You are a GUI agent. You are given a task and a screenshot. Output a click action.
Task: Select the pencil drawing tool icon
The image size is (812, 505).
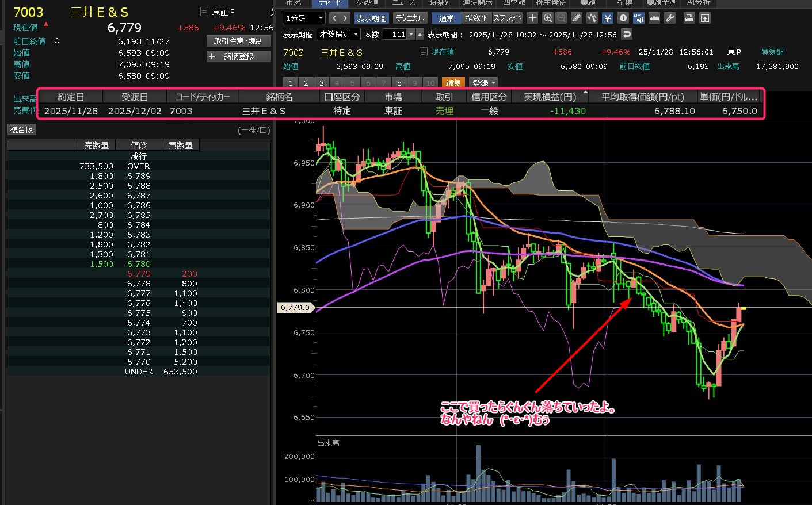(x=577, y=18)
